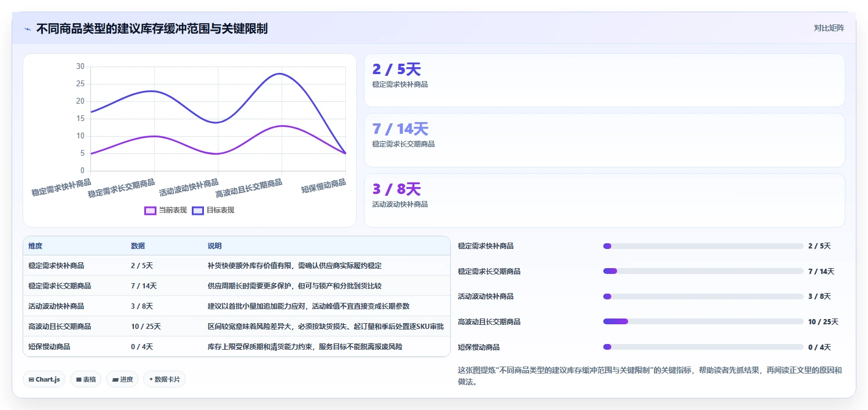Click the 库存上限受保质期 description cell
Screen dimensions: 868x410
tap(305, 347)
